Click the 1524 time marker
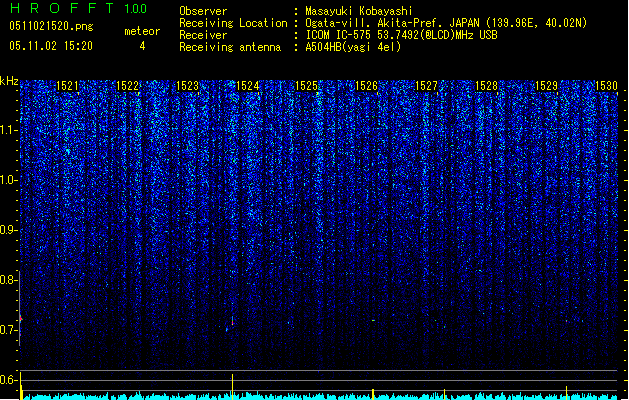The width and height of the screenshot is (629, 400). click(x=248, y=86)
